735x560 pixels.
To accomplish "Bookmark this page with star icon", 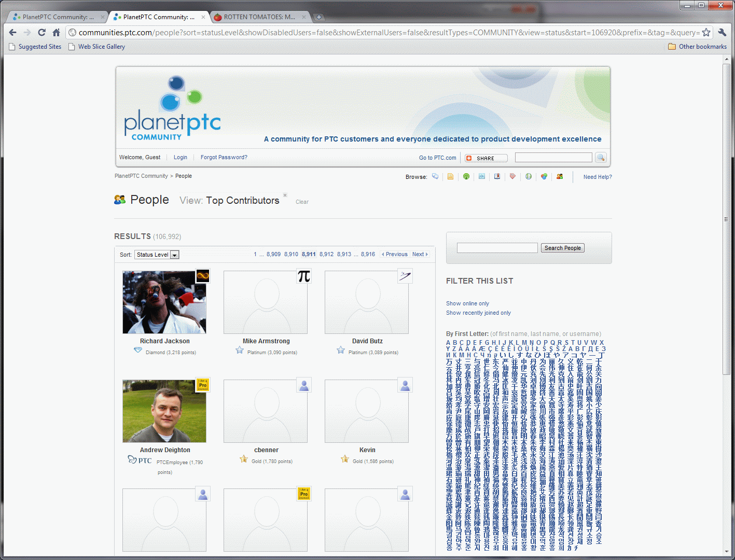I will pos(706,32).
